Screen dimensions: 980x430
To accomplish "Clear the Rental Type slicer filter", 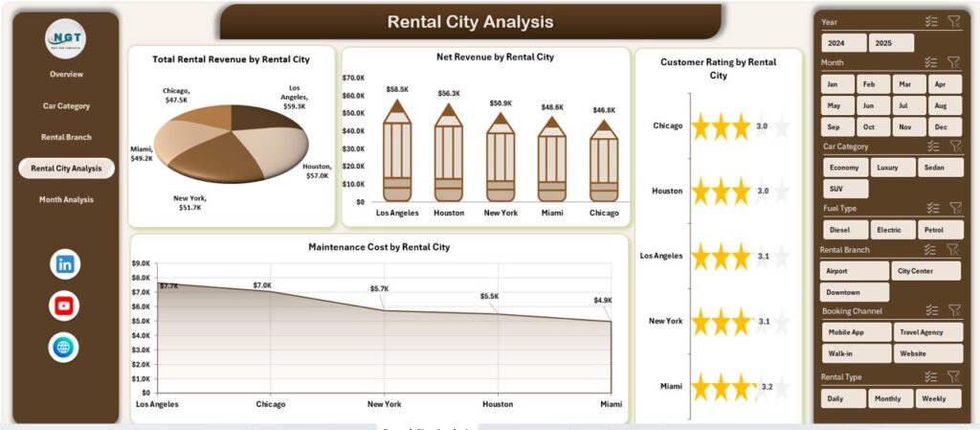I will 953,376.
